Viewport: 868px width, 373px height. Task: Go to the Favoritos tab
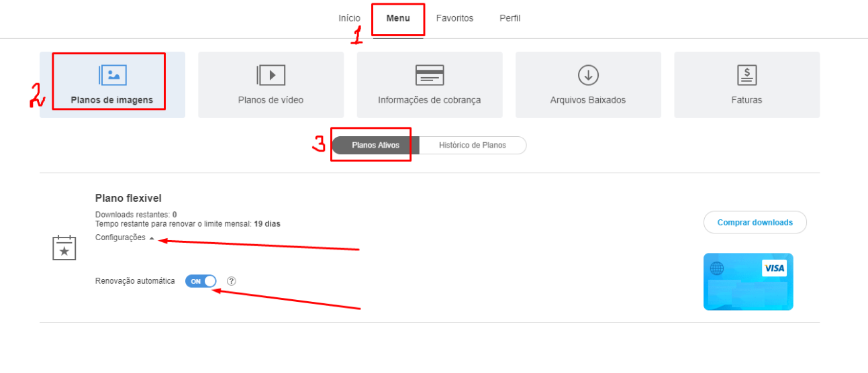[x=454, y=18]
